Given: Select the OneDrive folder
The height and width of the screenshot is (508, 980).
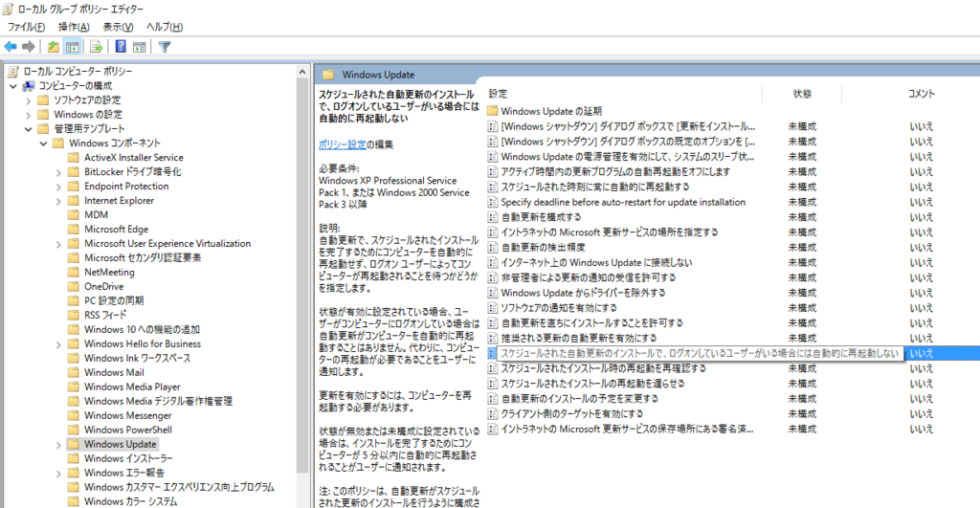Looking at the screenshot, I should click(103, 287).
